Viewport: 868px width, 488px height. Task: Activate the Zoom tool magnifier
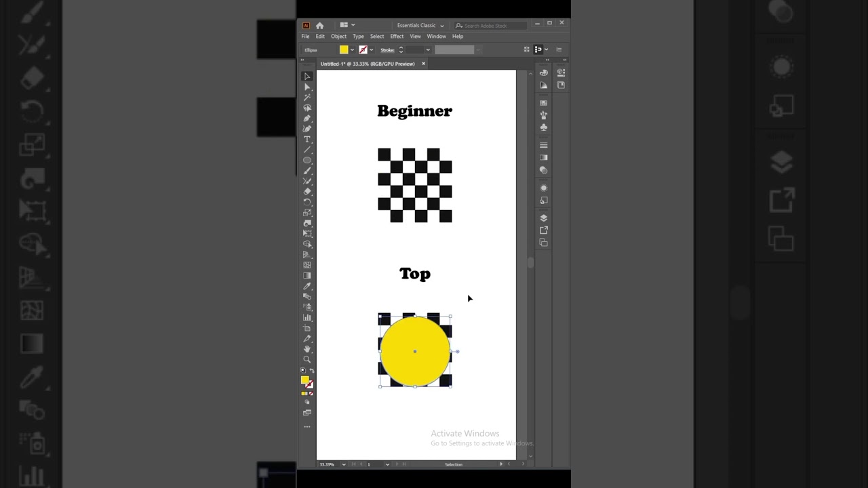[307, 359]
